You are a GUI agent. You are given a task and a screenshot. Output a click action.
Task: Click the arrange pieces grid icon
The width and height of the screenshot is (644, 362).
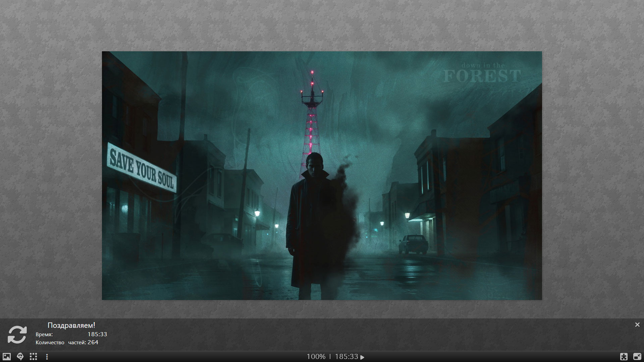pyautogui.click(x=33, y=357)
